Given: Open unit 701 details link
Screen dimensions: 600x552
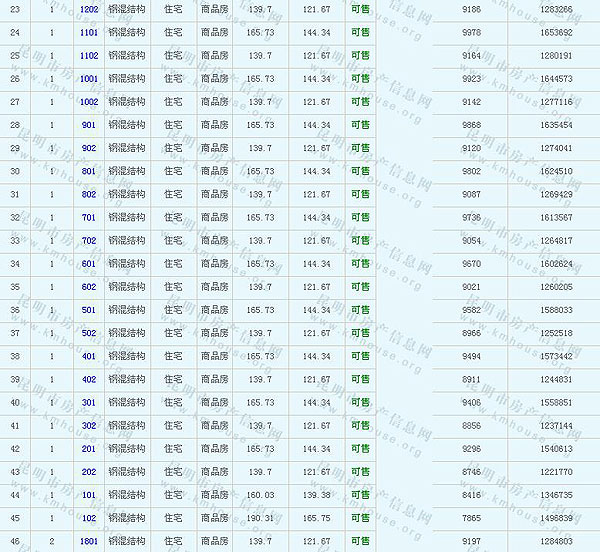Looking at the screenshot, I should point(89,217).
